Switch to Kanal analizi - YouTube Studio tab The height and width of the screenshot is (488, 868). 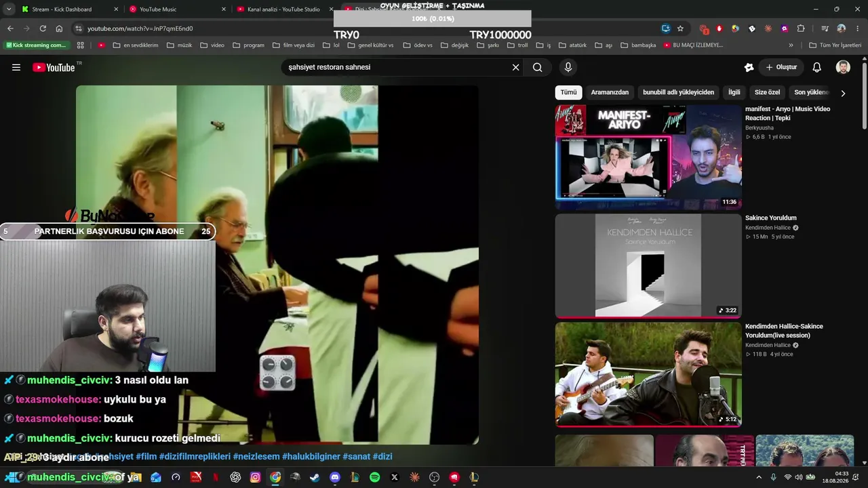[283, 9]
